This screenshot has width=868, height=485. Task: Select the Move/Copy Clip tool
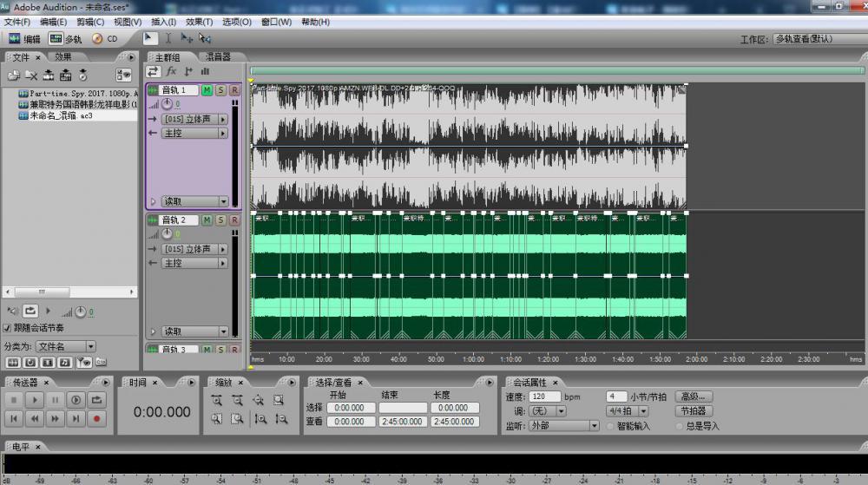pyautogui.click(x=187, y=38)
